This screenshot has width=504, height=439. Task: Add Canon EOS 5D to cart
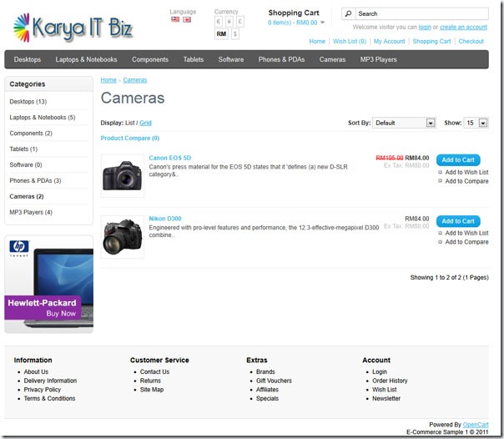[x=458, y=160]
